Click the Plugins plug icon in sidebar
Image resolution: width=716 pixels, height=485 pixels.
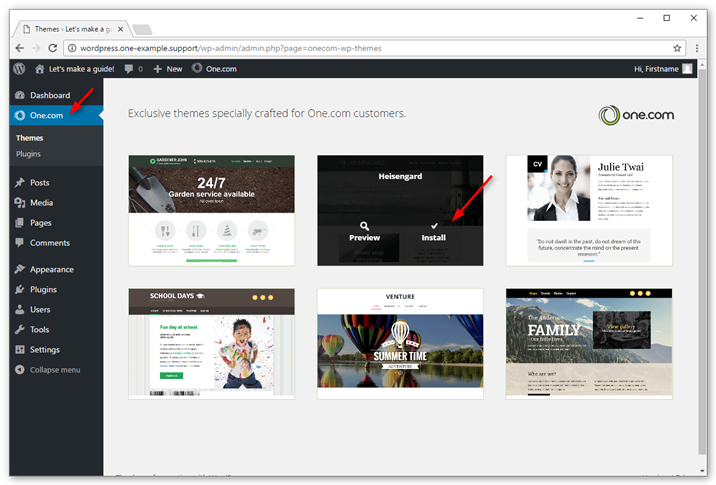[x=20, y=289]
